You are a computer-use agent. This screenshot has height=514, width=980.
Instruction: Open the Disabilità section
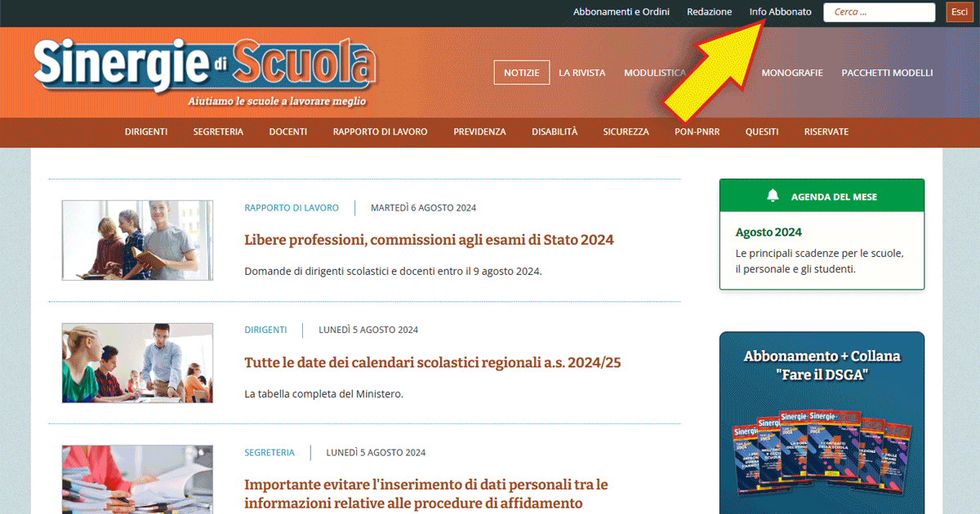click(x=555, y=131)
